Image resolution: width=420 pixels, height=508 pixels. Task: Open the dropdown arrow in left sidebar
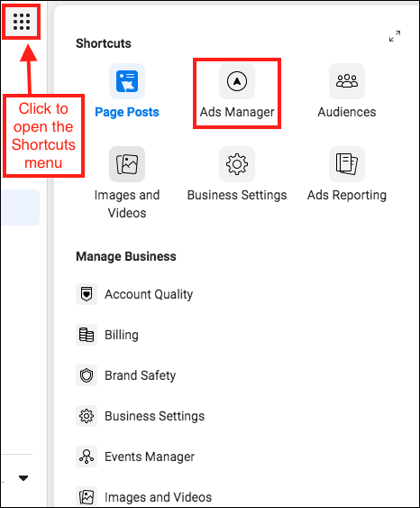pos(23,478)
